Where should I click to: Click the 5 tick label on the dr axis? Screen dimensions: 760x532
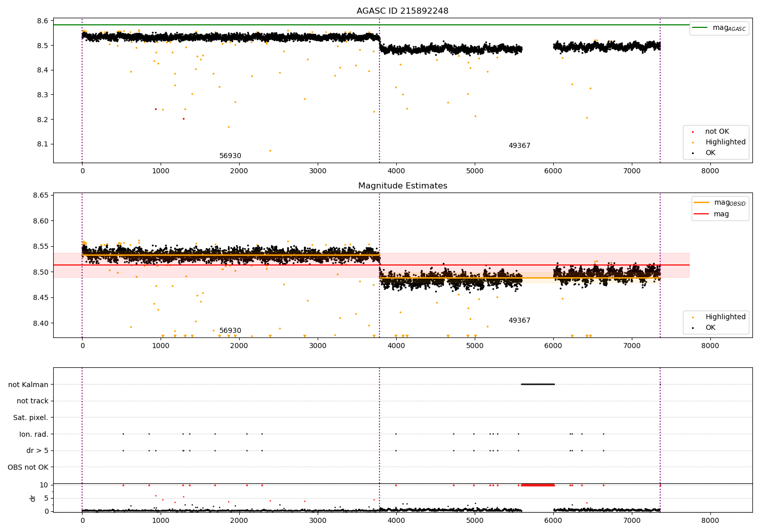(46, 498)
